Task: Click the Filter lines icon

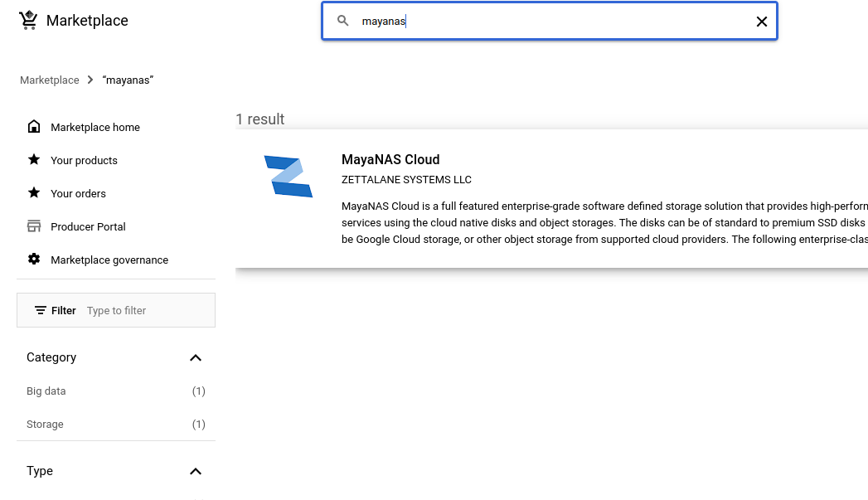Action: click(x=40, y=310)
